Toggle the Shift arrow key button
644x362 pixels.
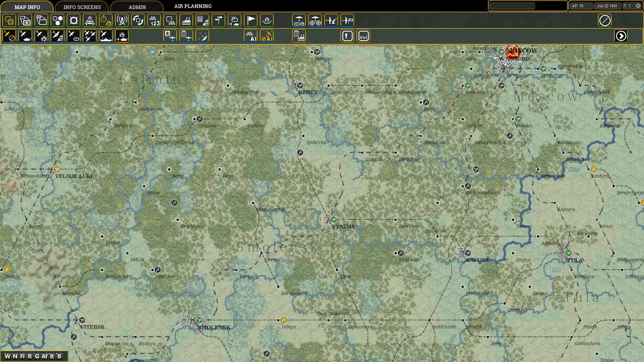(347, 36)
